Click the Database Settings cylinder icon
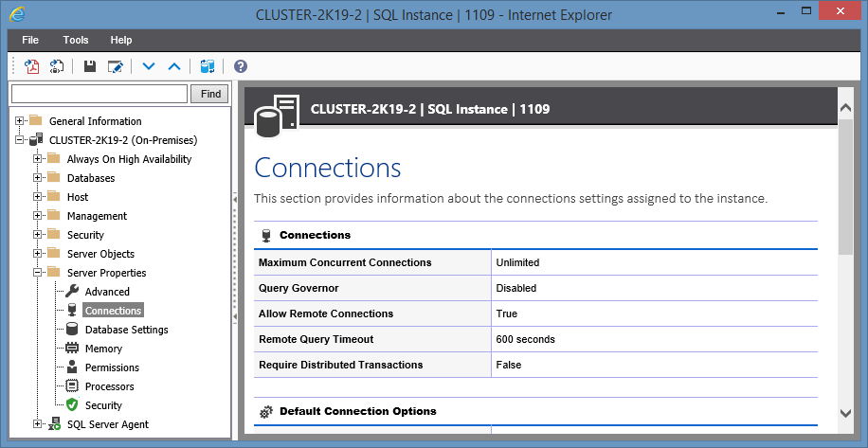 tap(72, 329)
